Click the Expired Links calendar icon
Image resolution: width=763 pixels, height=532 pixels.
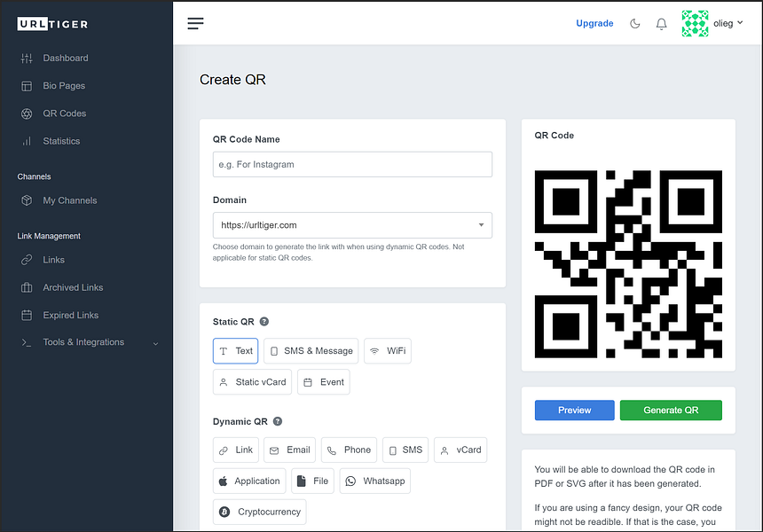tap(27, 315)
